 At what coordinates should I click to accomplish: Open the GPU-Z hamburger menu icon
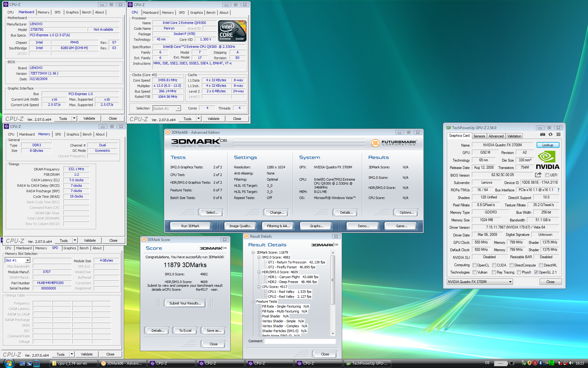tap(558, 135)
